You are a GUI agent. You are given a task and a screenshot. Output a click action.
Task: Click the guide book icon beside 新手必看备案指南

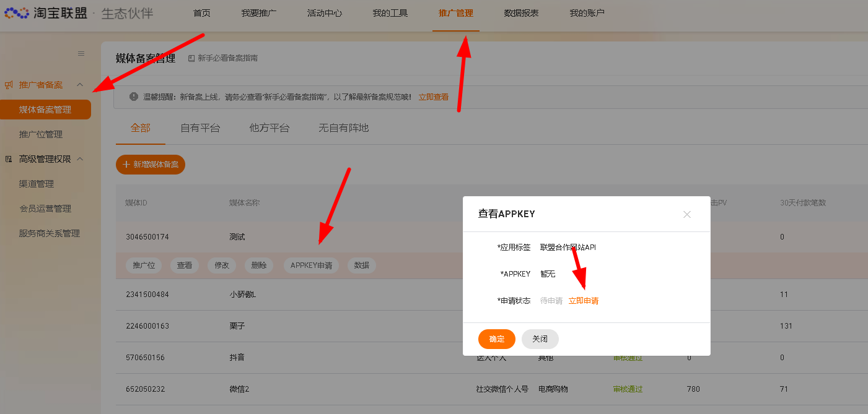click(191, 58)
